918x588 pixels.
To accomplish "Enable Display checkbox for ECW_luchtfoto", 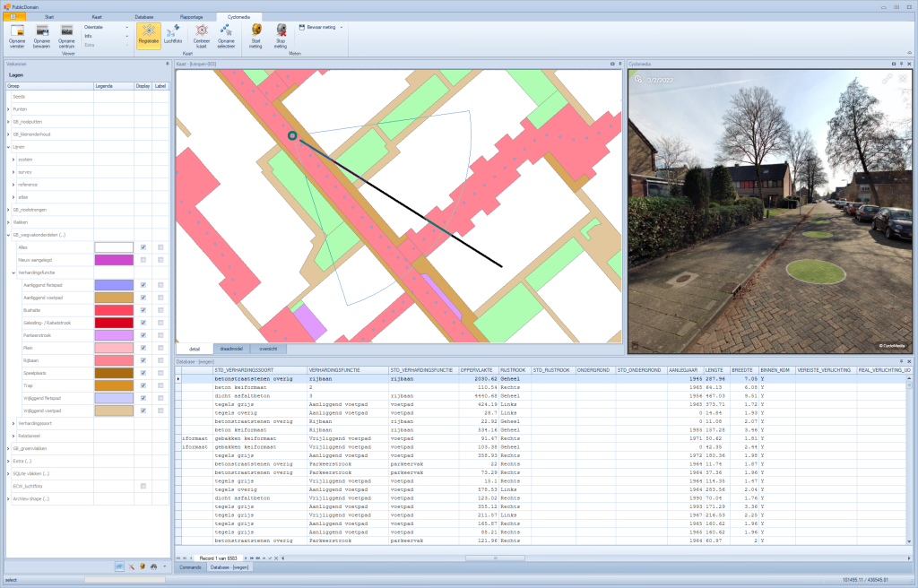I will (x=143, y=486).
